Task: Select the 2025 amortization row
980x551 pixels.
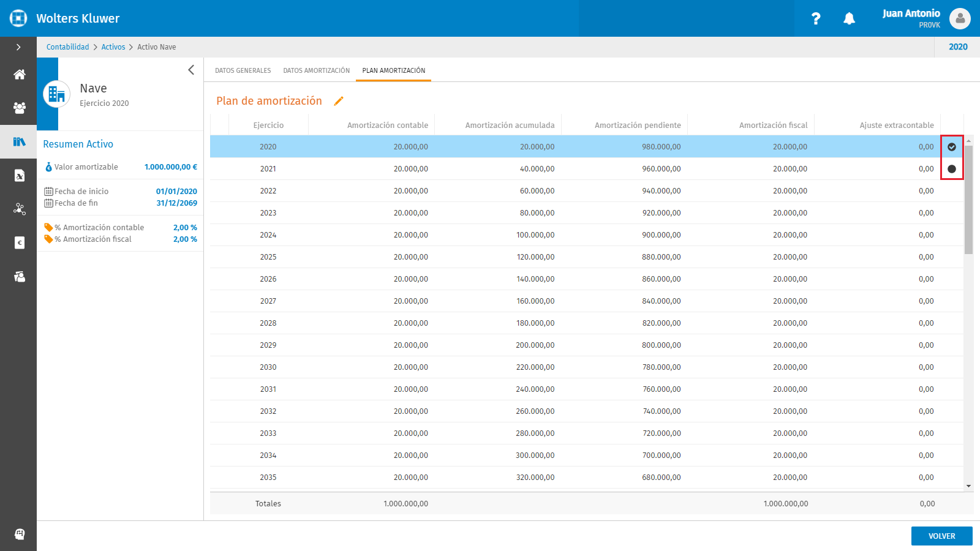Action: [x=587, y=257]
